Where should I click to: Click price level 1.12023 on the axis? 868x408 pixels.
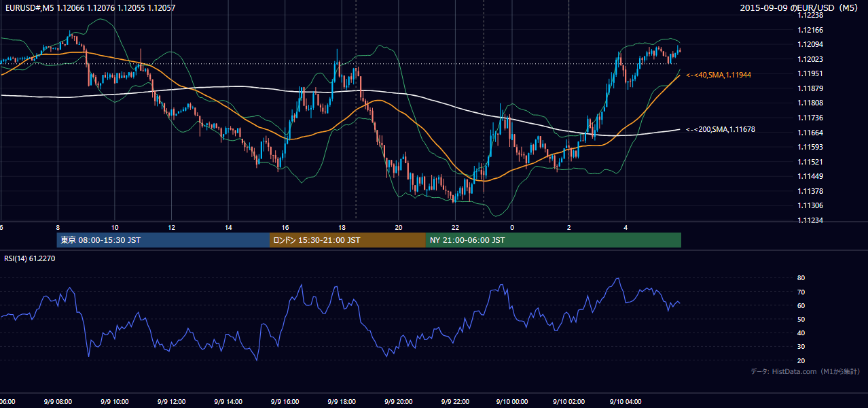click(x=810, y=59)
